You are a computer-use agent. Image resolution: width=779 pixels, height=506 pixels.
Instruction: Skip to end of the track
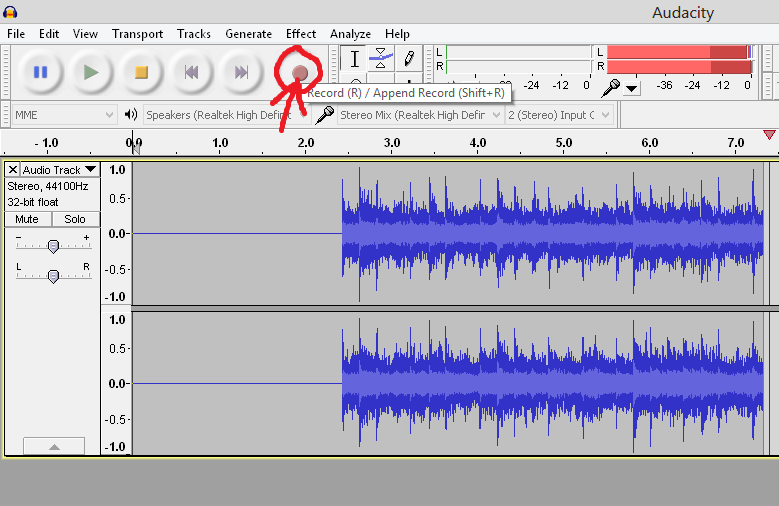point(241,73)
